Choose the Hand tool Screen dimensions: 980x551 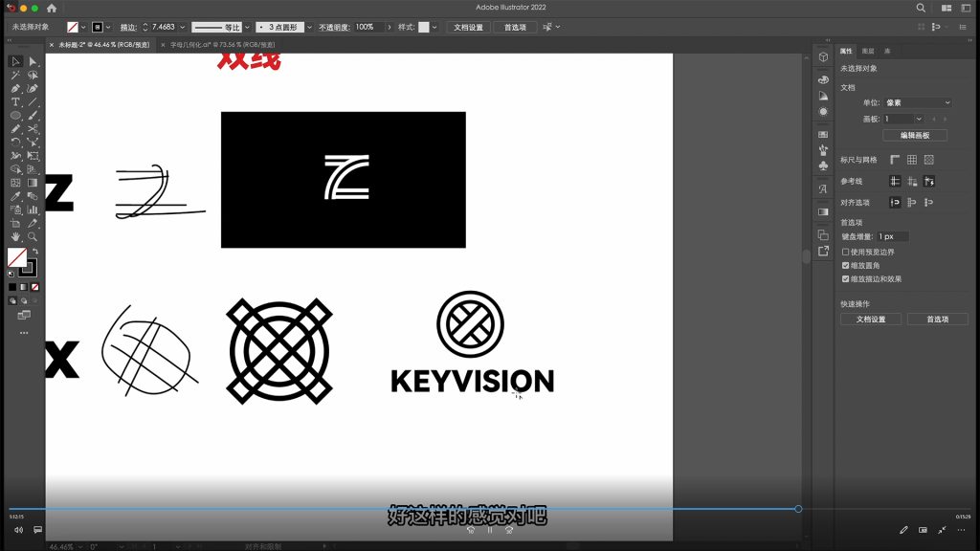click(x=15, y=236)
